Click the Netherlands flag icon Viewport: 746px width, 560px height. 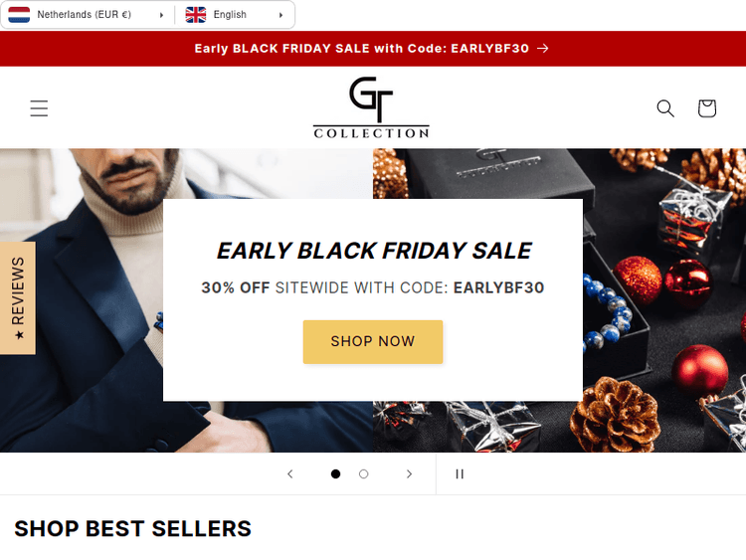tap(19, 15)
